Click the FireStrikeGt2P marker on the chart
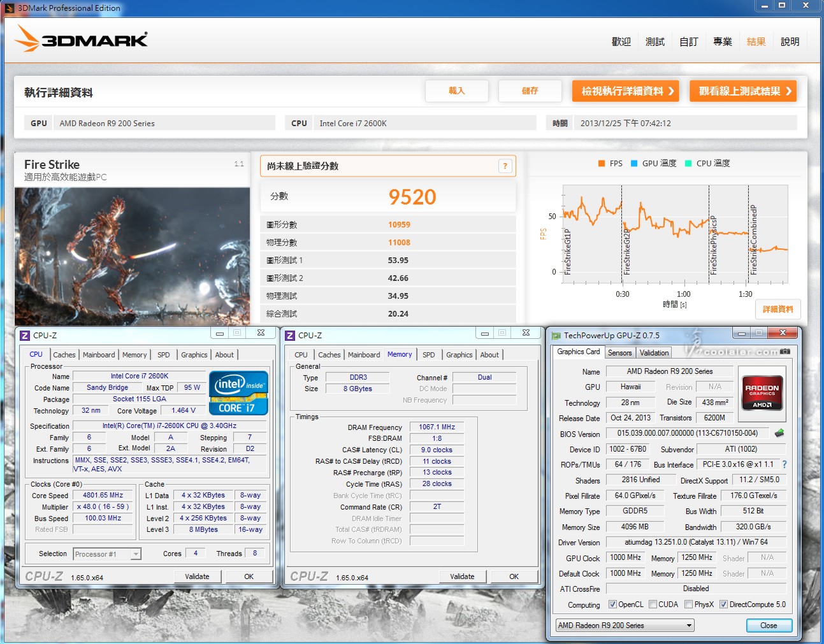The width and height of the screenshot is (824, 644). pyautogui.click(x=626, y=252)
